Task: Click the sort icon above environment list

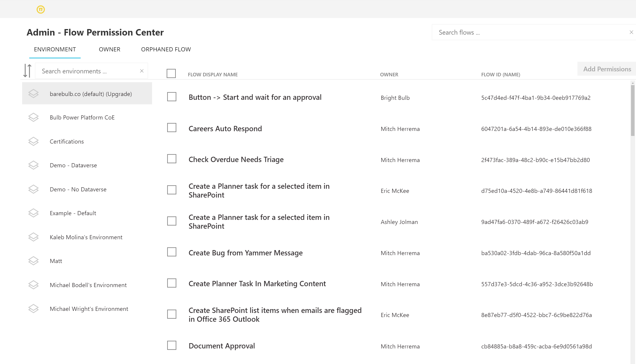Action: 28,71
